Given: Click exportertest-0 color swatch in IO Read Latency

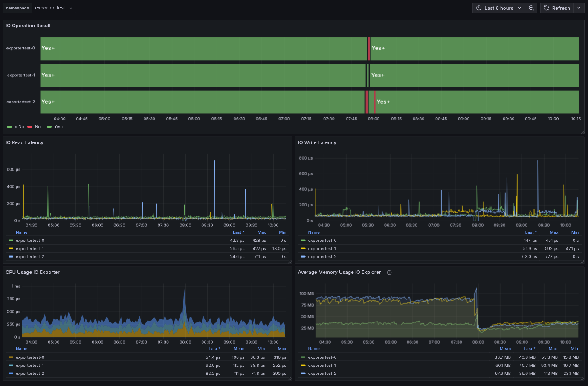Looking at the screenshot, I should tap(11, 241).
